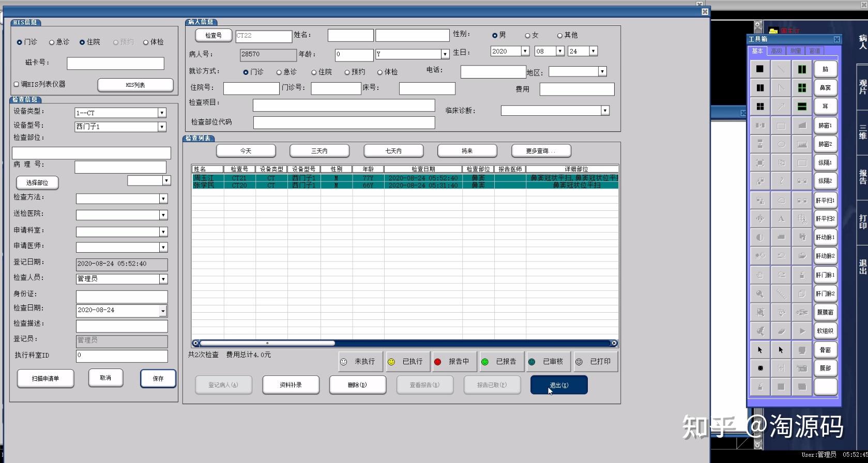Screen dimensions: 868x463
Task: Click the exam list horizontal scrollbar thumb
Action: pos(267,343)
